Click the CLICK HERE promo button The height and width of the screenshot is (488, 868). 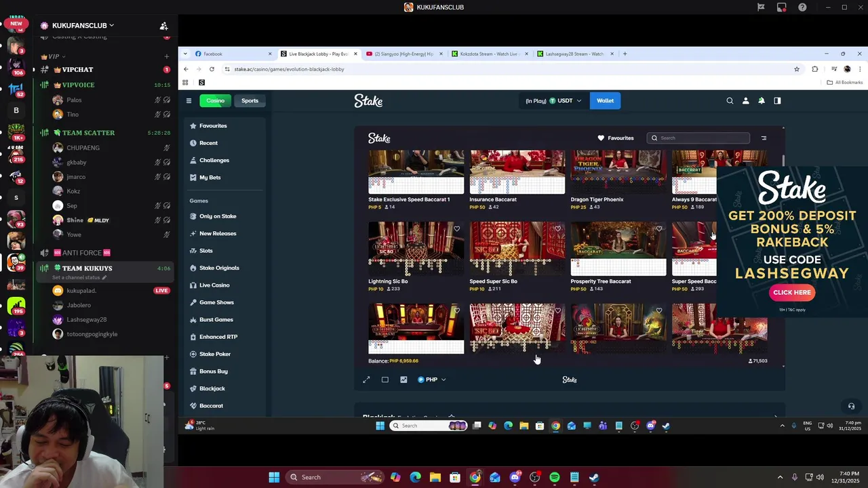[792, 292]
